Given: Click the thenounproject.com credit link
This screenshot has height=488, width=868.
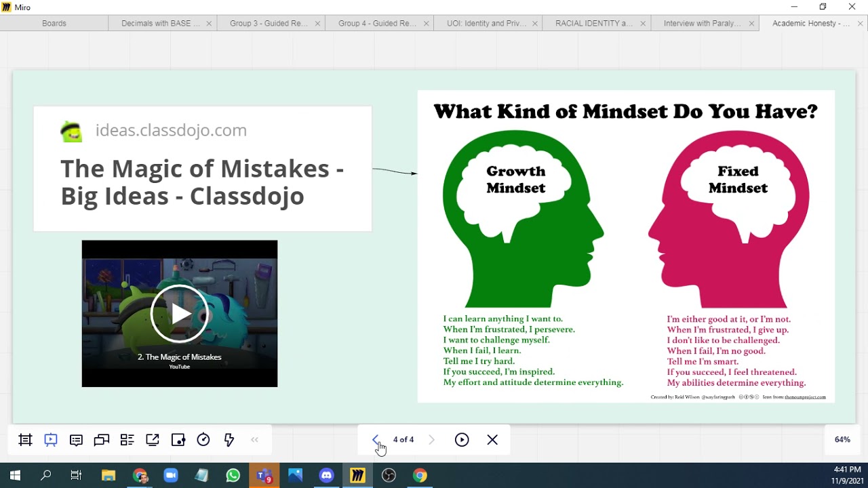Looking at the screenshot, I should [x=805, y=396].
